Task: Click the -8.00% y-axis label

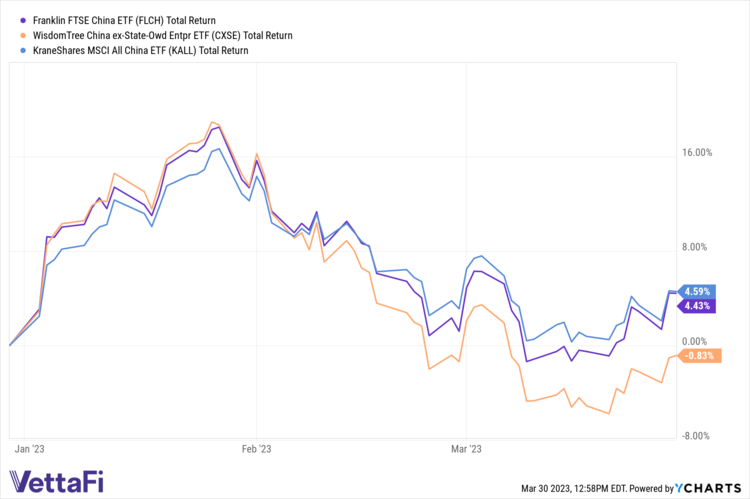Action: [x=698, y=435]
